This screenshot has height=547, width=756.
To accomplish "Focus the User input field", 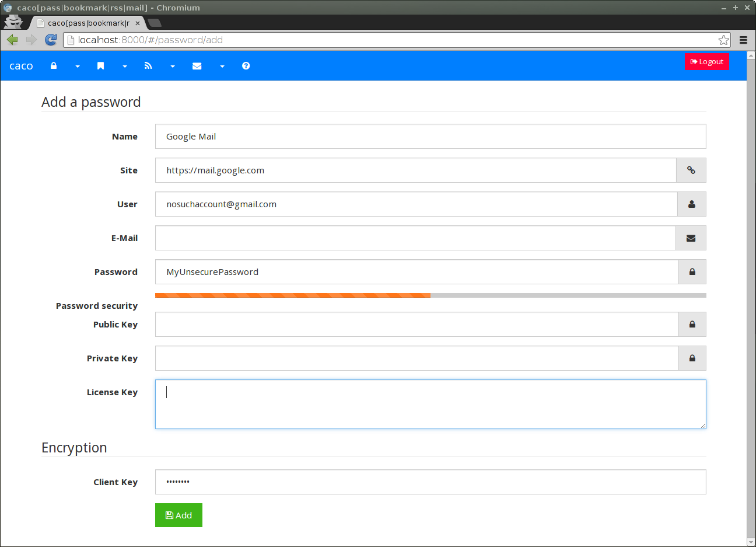I will coord(416,204).
